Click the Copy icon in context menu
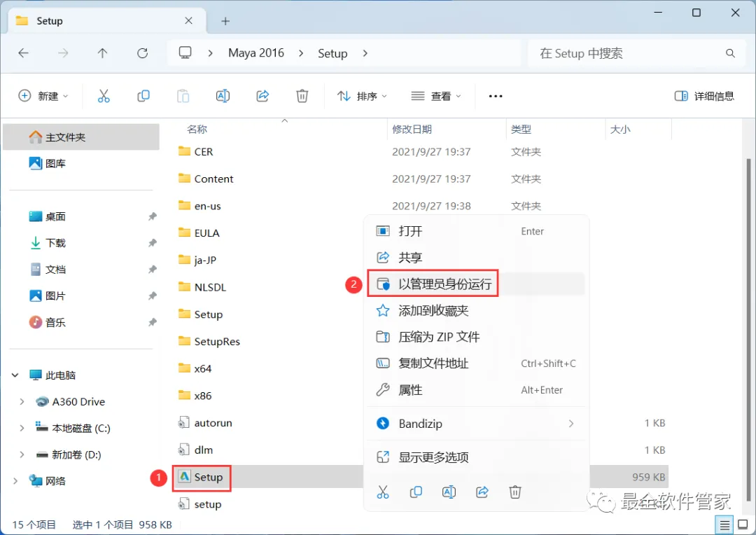This screenshot has width=756, height=535. coord(416,492)
